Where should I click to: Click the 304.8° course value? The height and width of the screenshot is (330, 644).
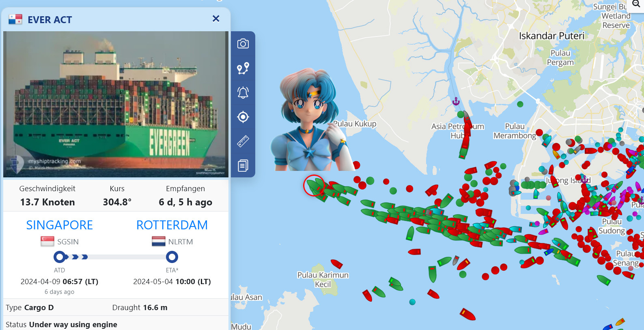(117, 202)
